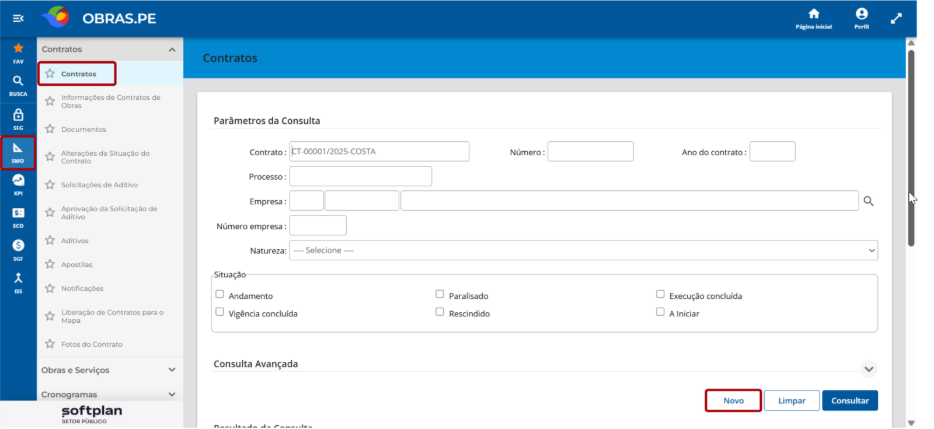The width and height of the screenshot is (934, 429).
Task: Favorite the Notificações star
Action: coord(50,288)
